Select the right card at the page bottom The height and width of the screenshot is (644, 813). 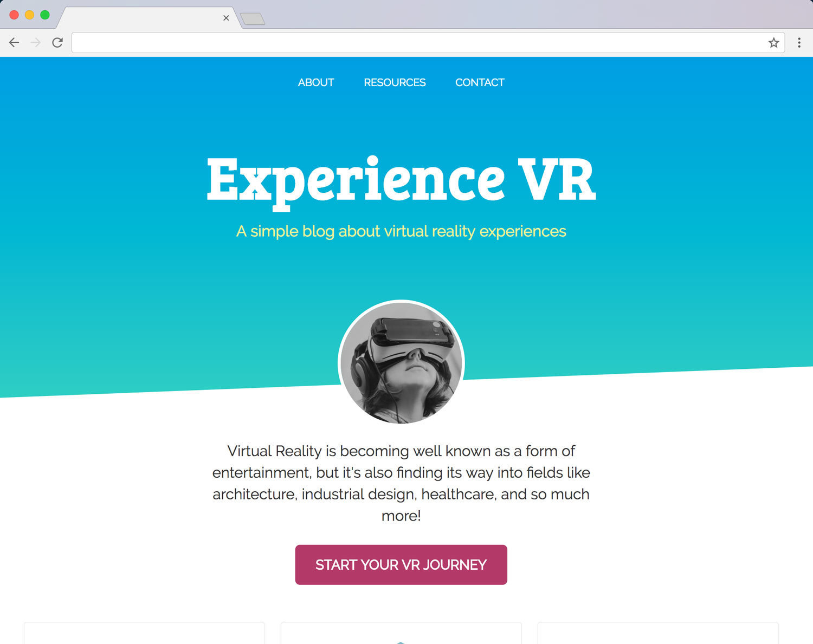(658, 633)
